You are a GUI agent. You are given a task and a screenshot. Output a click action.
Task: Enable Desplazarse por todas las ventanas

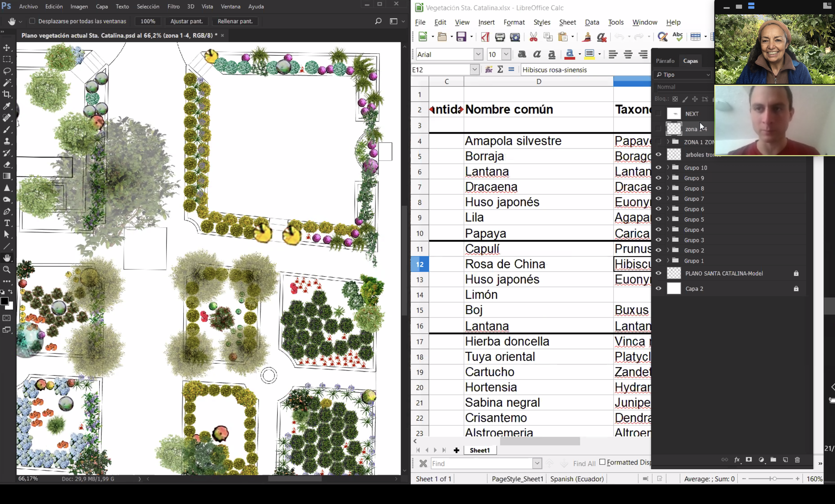click(32, 21)
